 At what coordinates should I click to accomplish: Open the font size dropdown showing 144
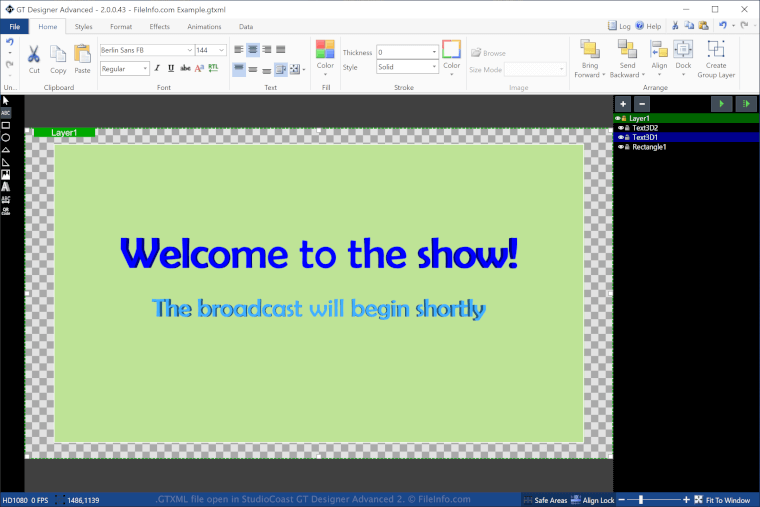pos(222,50)
